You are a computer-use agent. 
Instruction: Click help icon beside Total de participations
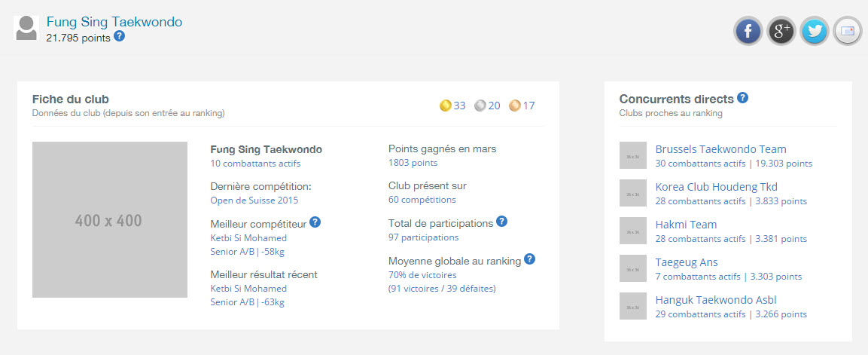pos(502,222)
